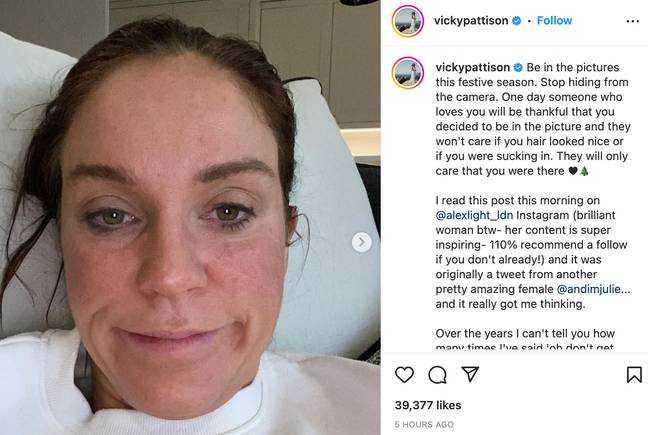
Task: Open comments with the speech bubble icon
Action: click(x=437, y=375)
